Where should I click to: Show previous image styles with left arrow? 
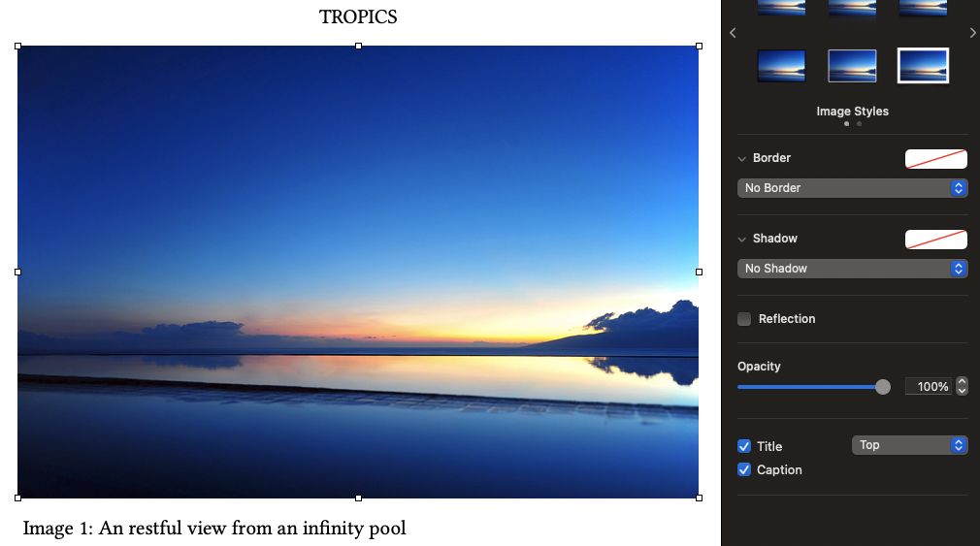pyautogui.click(x=733, y=32)
